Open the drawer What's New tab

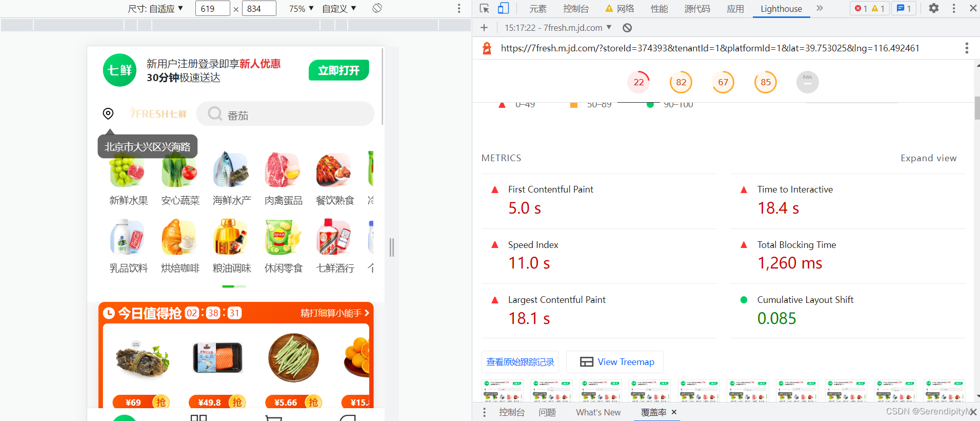(598, 412)
